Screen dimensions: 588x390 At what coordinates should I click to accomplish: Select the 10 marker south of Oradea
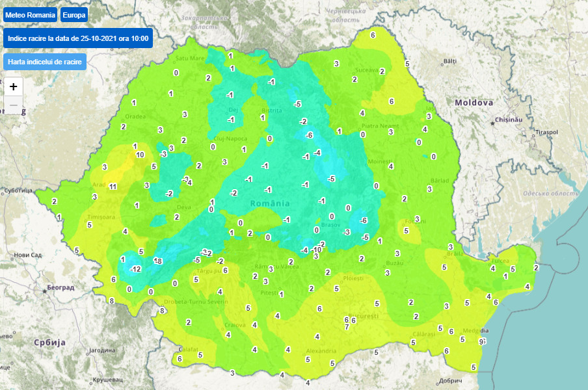(140, 155)
